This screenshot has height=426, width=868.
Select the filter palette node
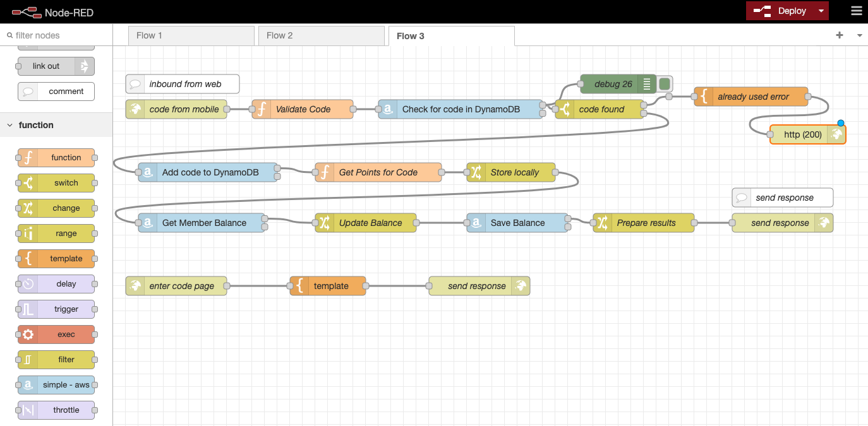56,360
